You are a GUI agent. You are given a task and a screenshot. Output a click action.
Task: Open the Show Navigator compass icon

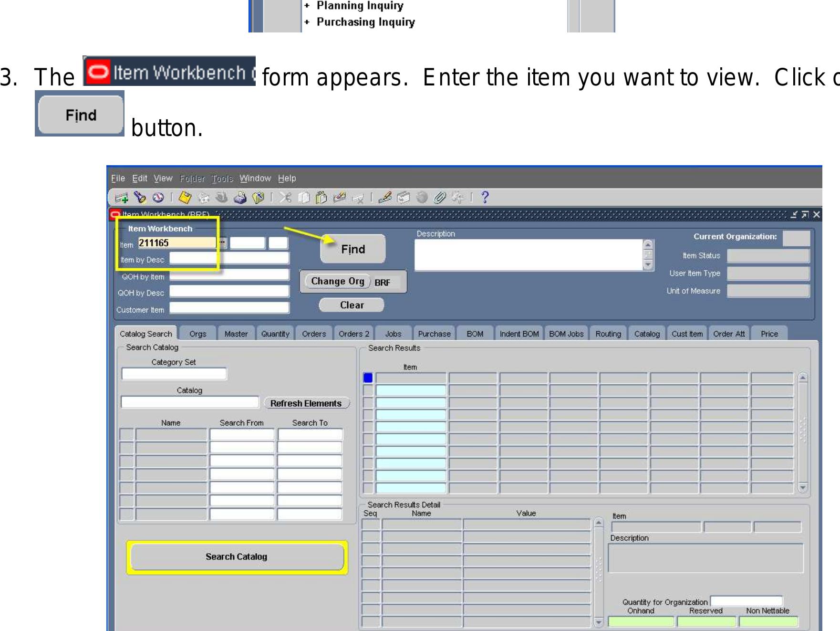tap(158, 197)
